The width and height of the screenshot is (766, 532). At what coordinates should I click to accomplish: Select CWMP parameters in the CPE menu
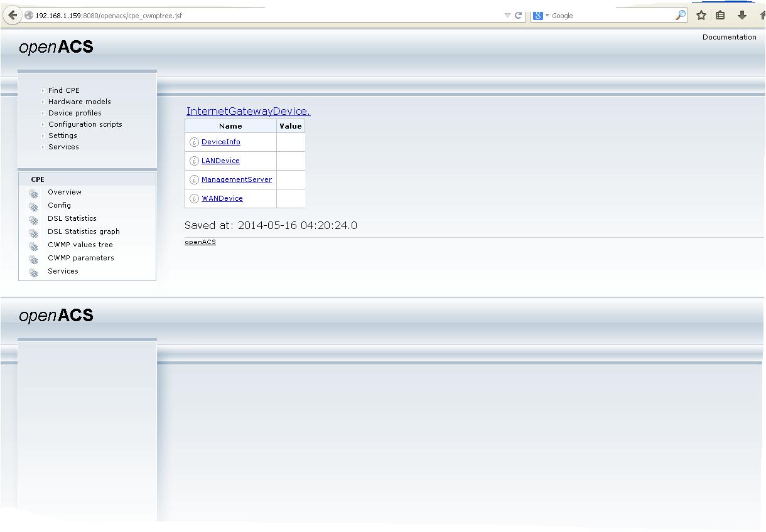pyautogui.click(x=80, y=258)
